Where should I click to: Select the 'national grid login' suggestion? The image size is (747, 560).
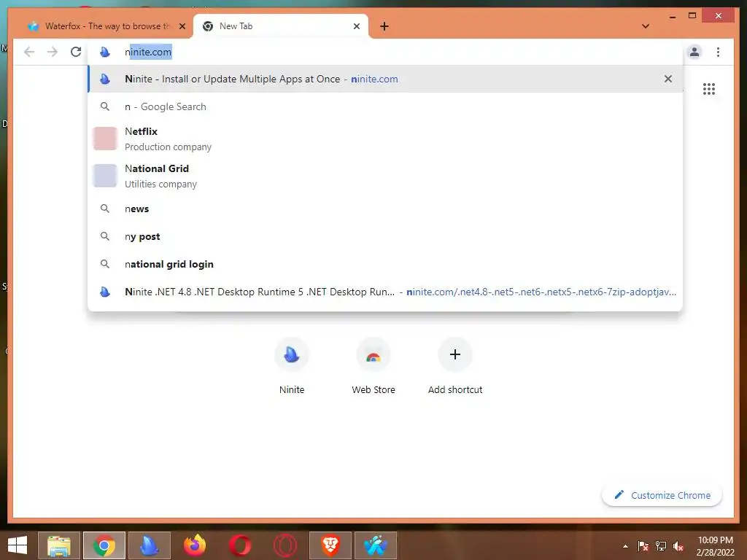(385, 264)
